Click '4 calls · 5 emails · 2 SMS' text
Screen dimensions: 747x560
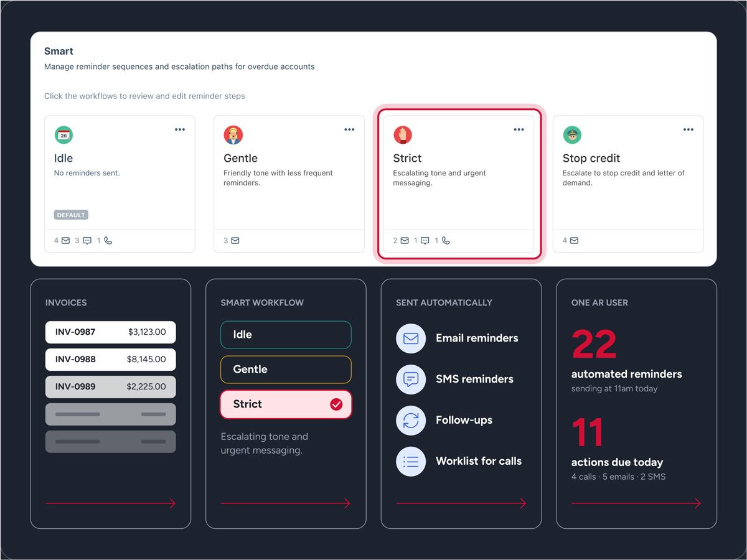[x=619, y=477]
